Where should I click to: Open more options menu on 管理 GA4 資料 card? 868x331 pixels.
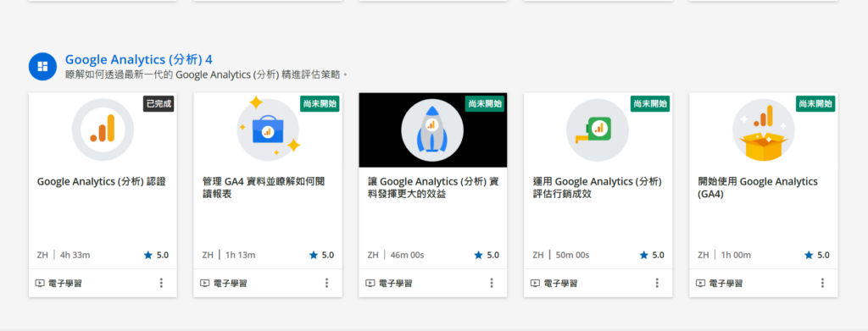pos(326,283)
